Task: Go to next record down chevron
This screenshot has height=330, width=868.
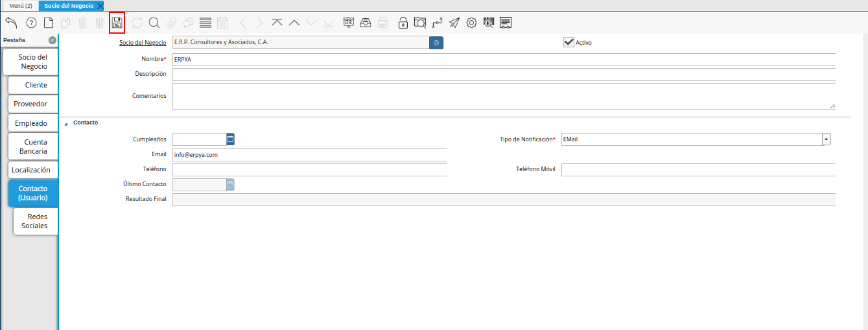Action: [x=311, y=23]
